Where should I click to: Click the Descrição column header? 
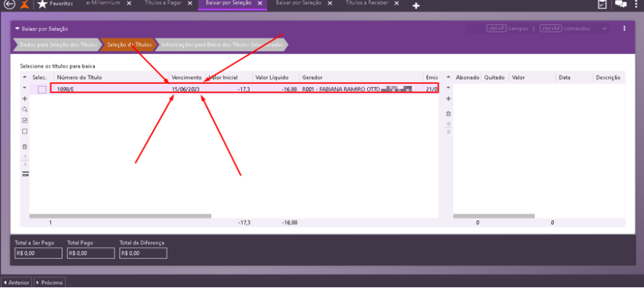click(609, 77)
